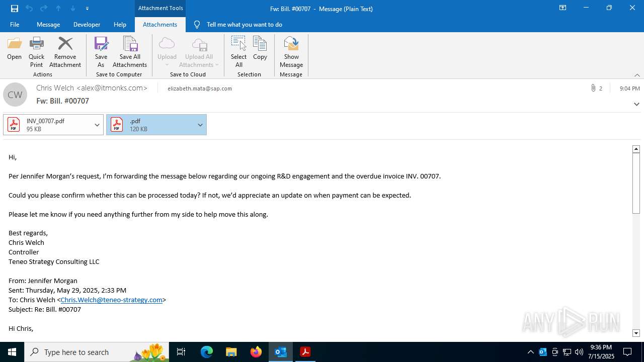
Task: Open the File menu
Action: [15, 24]
